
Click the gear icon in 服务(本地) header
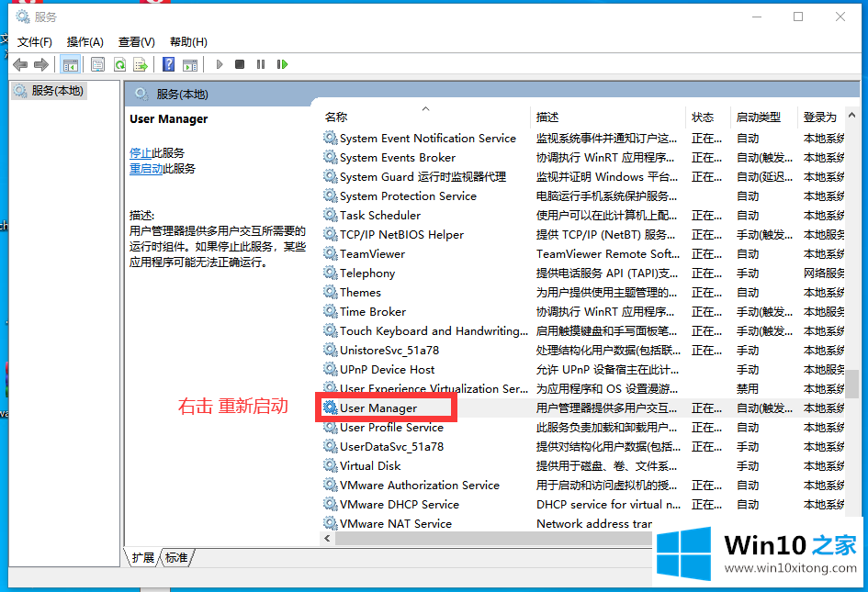click(141, 94)
